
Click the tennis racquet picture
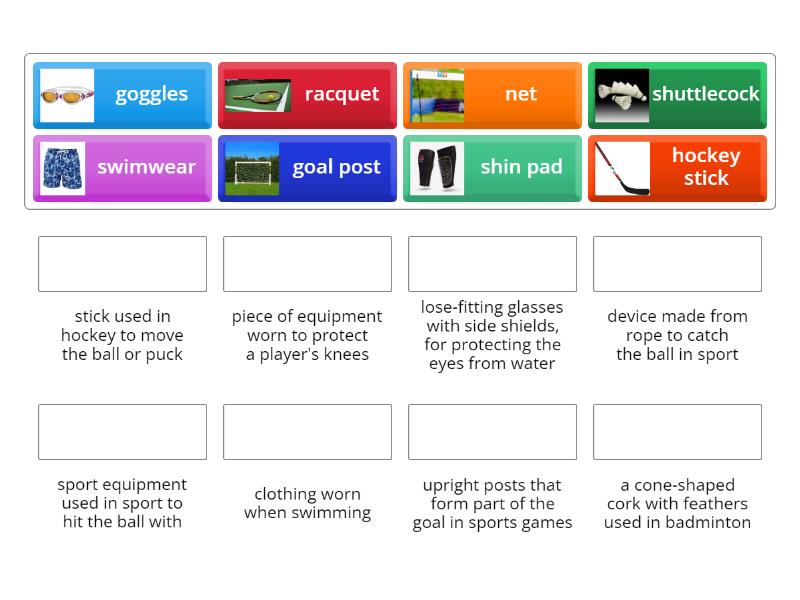click(258, 95)
